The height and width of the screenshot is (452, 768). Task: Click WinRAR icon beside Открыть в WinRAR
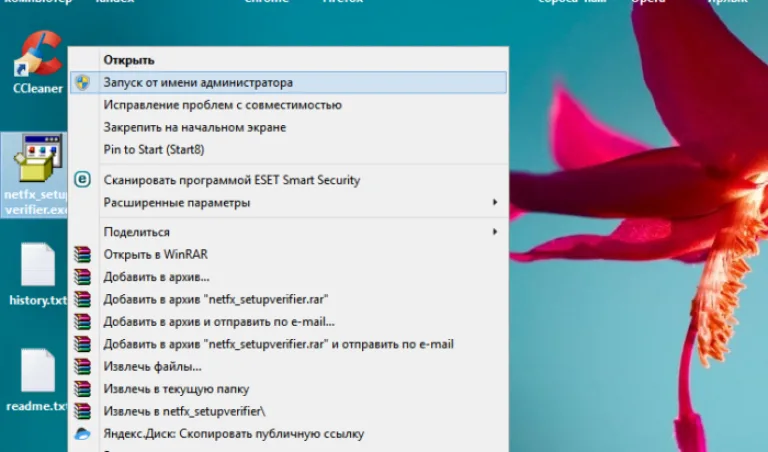click(x=82, y=254)
